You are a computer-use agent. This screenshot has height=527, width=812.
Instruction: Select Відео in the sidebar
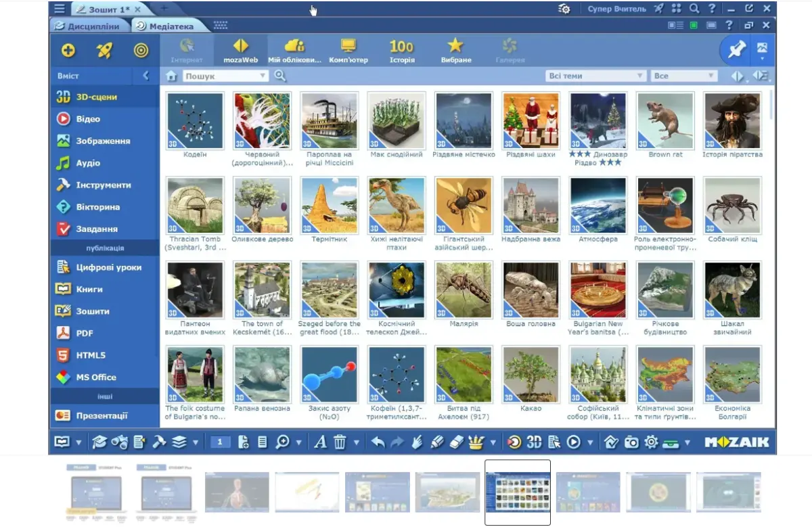tap(88, 119)
